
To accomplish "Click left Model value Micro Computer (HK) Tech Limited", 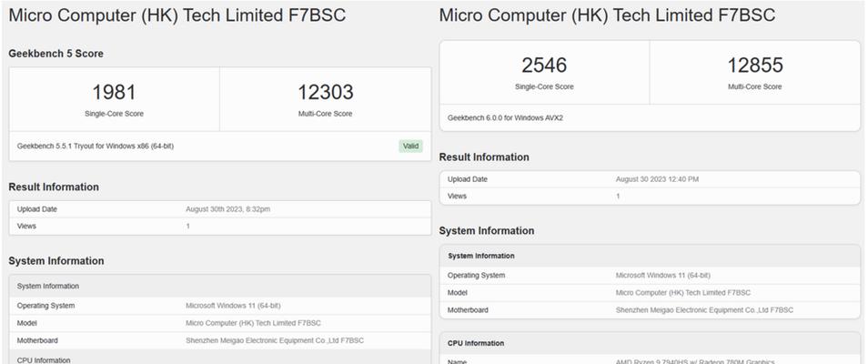I will pos(253,323).
